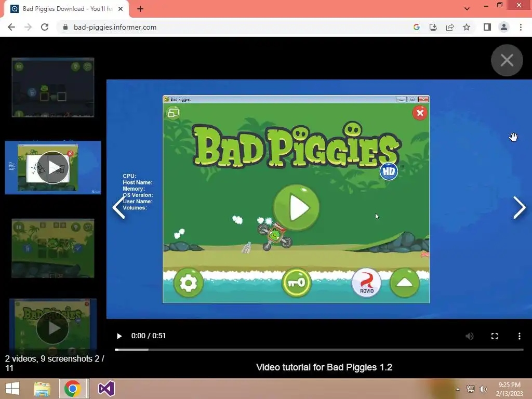
Task: Select the Bad Piggies Download tab
Action: 66,9
